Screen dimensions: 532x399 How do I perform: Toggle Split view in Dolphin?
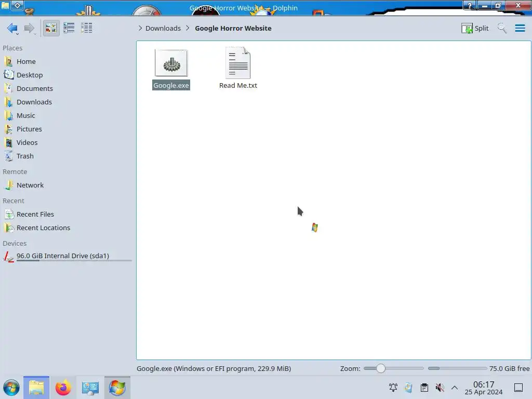pyautogui.click(x=475, y=28)
